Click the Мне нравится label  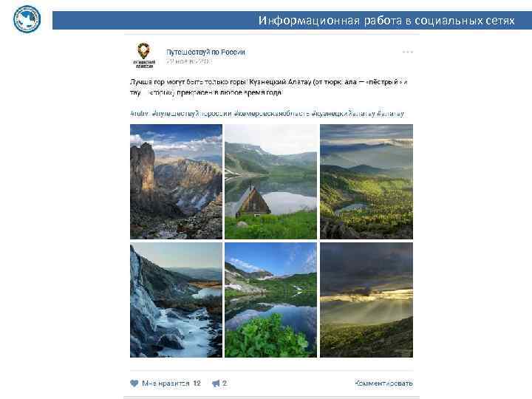pos(166,383)
